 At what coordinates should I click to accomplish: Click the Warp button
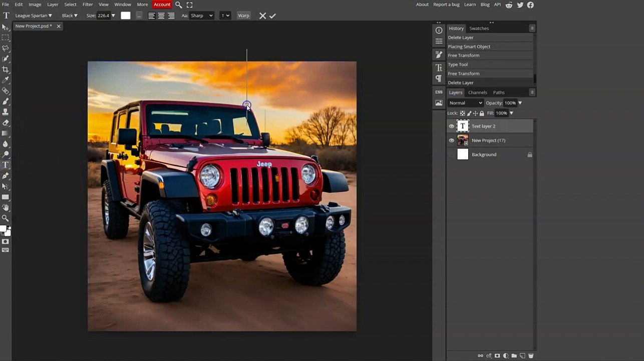pyautogui.click(x=243, y=16)
